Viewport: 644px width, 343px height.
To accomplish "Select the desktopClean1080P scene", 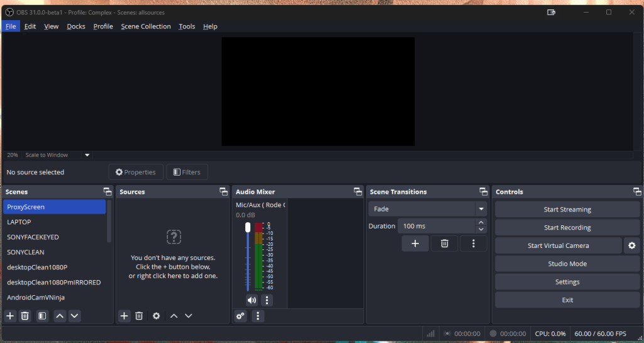I will click(54, 267).
